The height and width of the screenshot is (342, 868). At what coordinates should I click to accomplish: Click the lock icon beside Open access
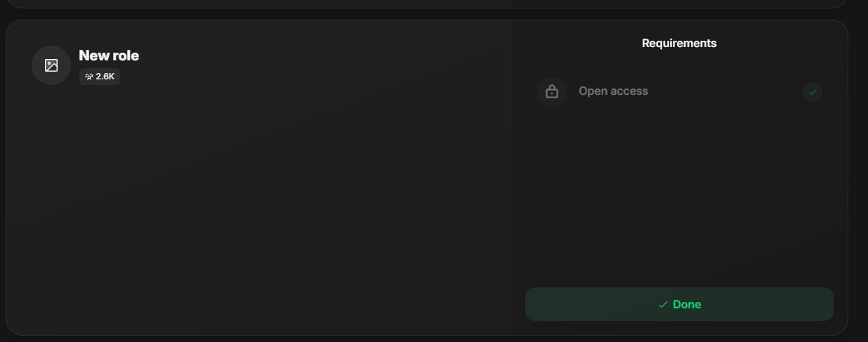(x=552, y=91)
